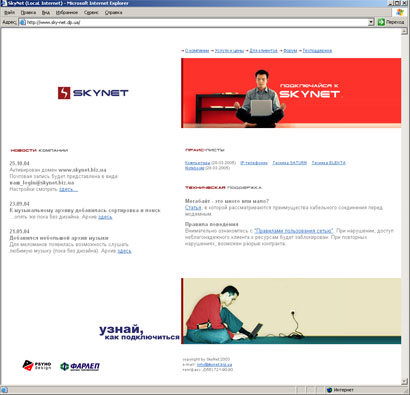The width and height of the screenshot is (410, 395).
Task: Open the 'О компании' navigation link
Action: (197, 51)
